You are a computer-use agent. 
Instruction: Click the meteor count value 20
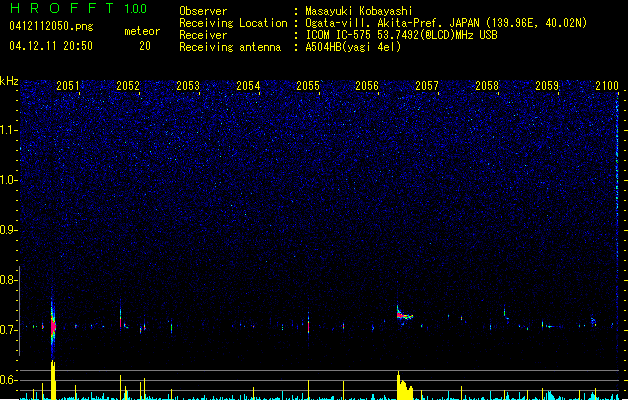145,46
